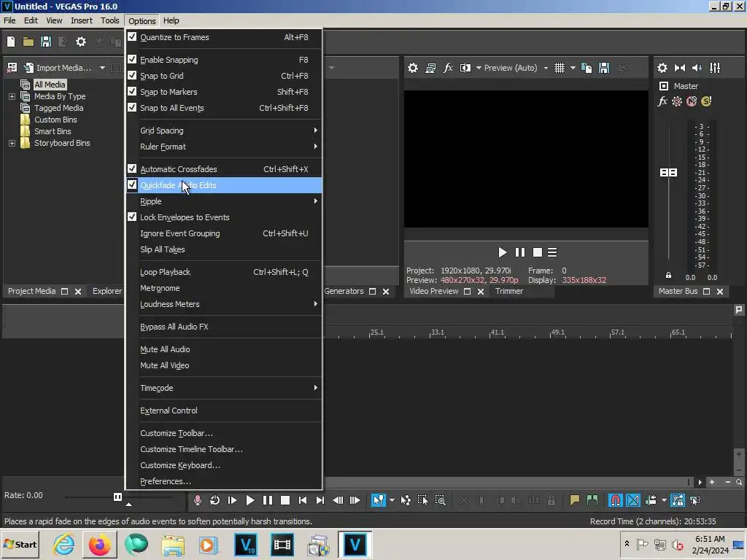Toggle Lock Envelopes to Events
Viewport: 747px width, 560px height.
point(223,217)
